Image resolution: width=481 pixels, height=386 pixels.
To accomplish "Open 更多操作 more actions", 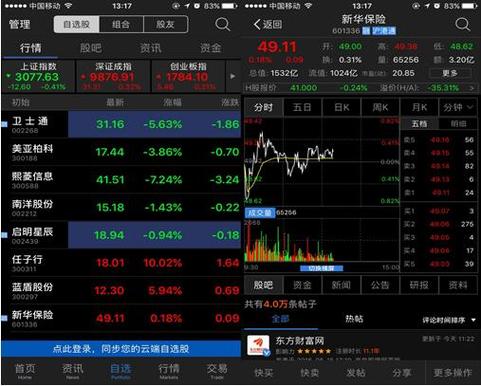I will click(x=453, y=373).
